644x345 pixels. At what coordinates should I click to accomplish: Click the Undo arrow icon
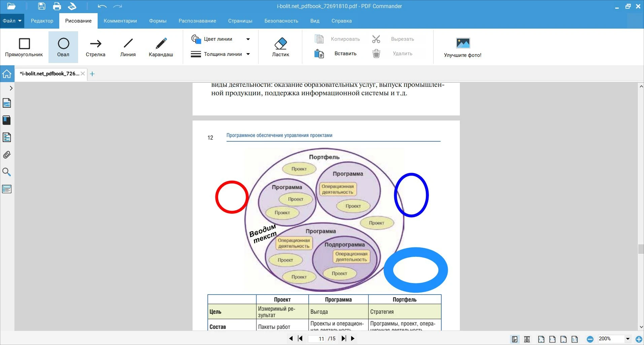tap(102, 6)
